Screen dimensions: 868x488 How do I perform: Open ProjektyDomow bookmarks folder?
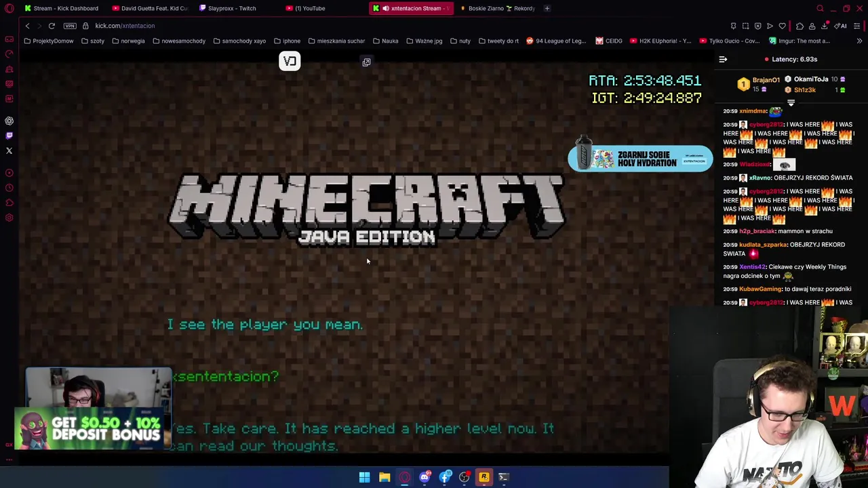click(48, 41)
